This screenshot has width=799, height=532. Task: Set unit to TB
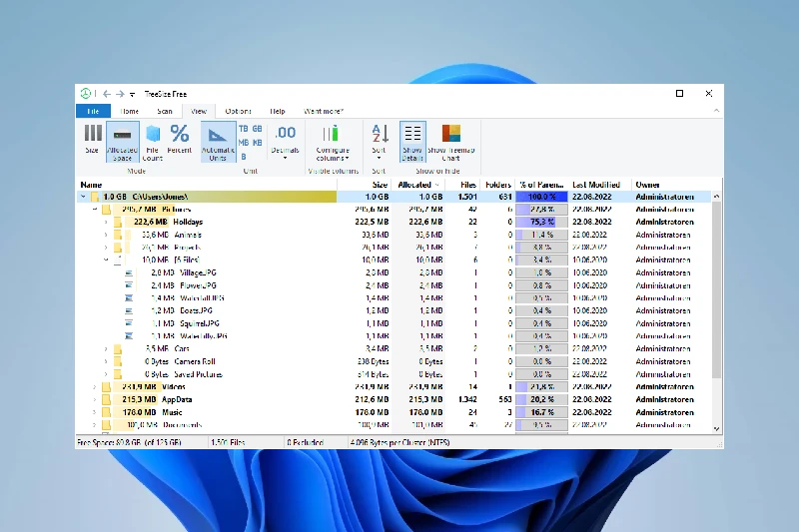[244, 129]
